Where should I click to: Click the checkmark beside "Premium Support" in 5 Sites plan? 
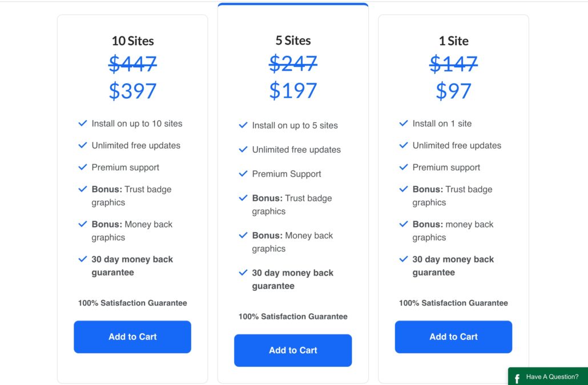pyautogui.click(x=243, y=173)
